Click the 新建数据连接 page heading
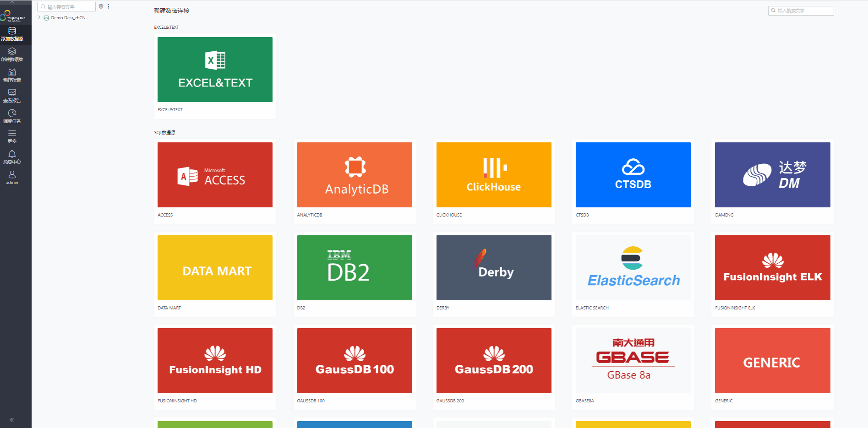 click(172, 11)
